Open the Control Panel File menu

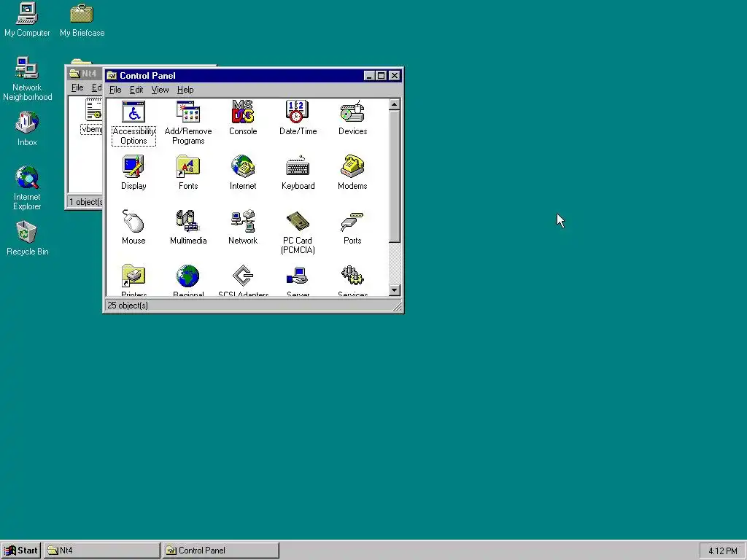pyautogui.click(x=115, y=90)
